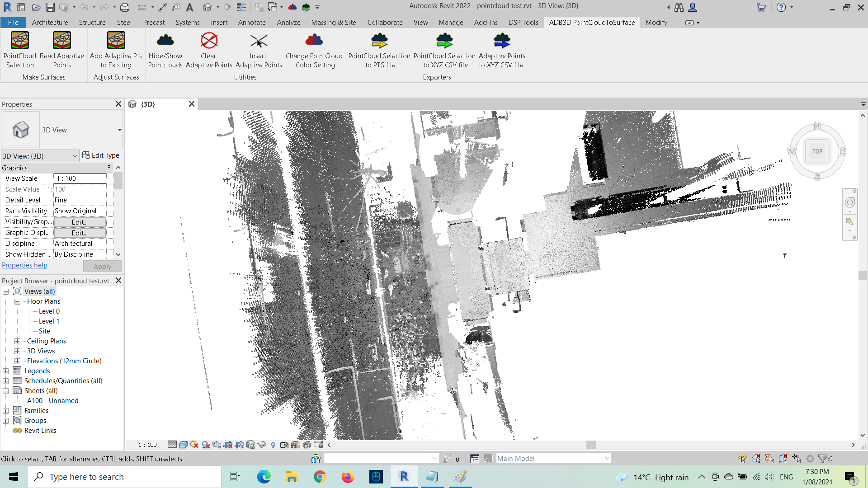Collapse the Floor Plans tree node
The image size is (868, 488).
tap(17, 301)
